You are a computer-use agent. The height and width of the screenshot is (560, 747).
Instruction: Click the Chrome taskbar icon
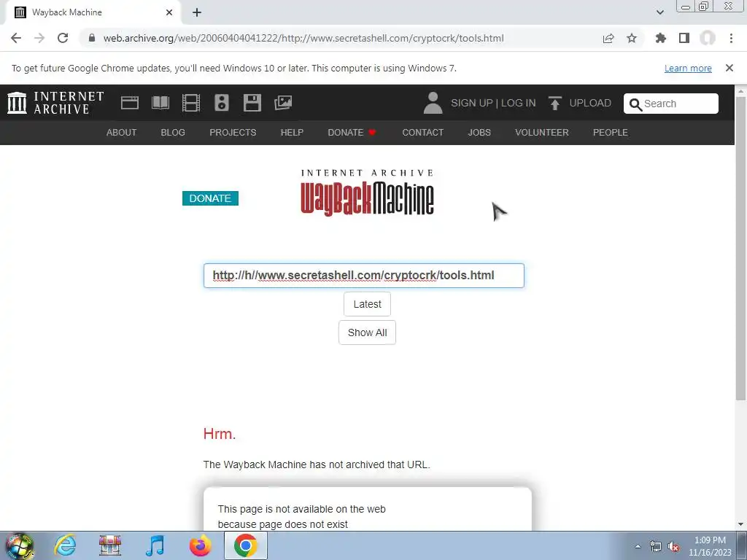click(246, 545)
